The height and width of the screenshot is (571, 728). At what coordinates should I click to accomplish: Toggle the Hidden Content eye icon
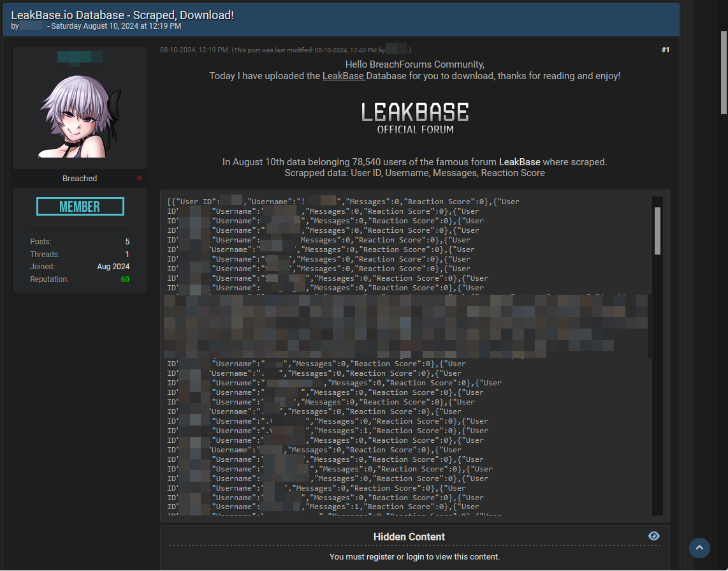[653, 536]
